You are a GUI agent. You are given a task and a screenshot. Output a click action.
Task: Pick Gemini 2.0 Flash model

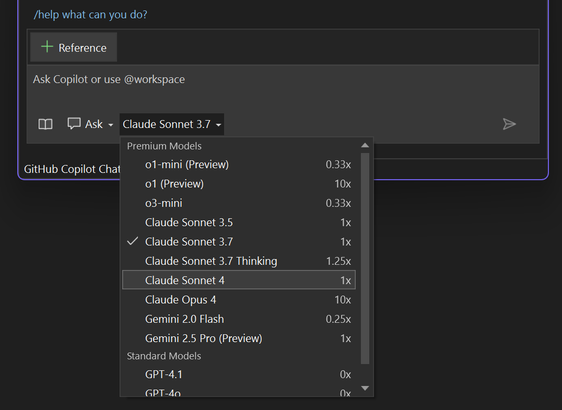[239, 319]
